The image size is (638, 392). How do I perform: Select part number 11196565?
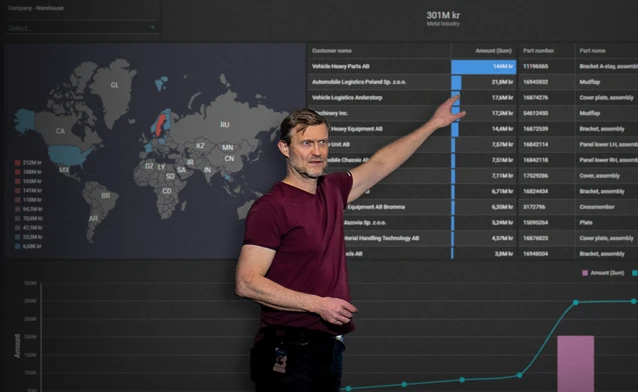tap(535, 66)
